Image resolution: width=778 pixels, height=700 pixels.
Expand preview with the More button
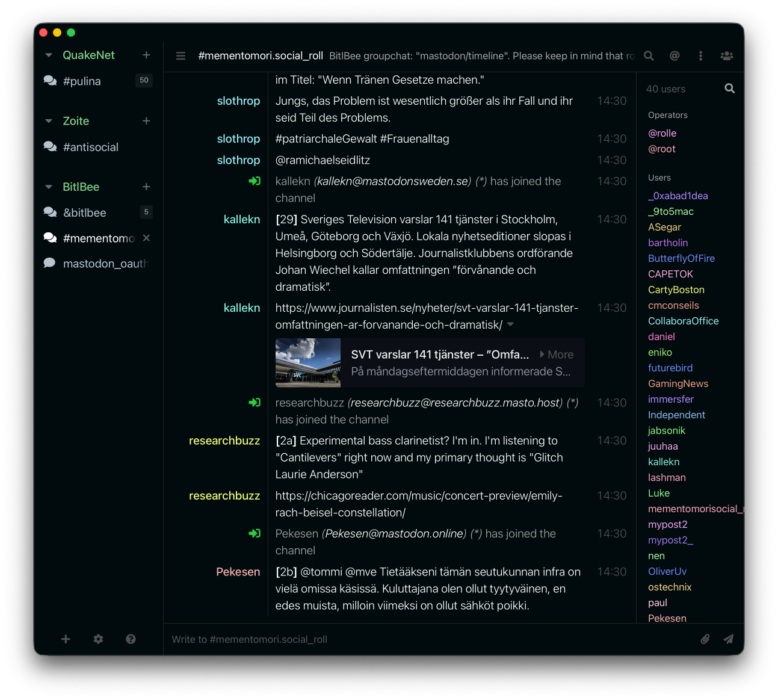(557, 355)
